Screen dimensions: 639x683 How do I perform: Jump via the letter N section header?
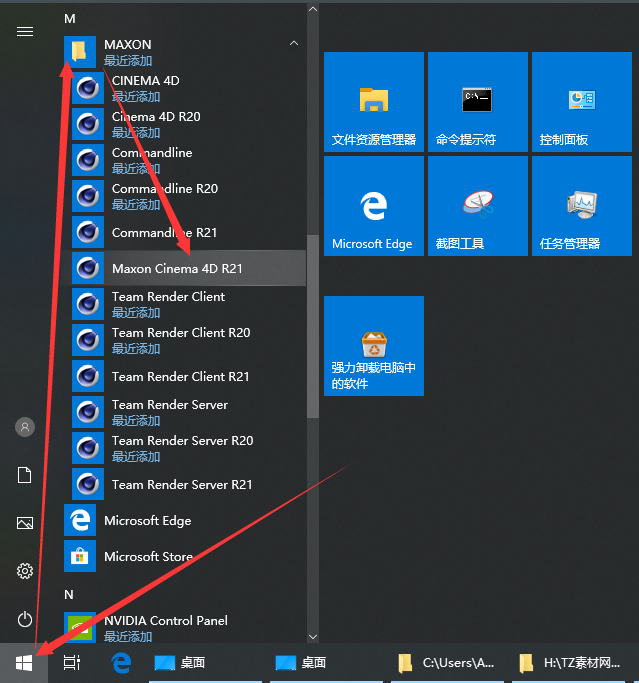pos(69,594)
